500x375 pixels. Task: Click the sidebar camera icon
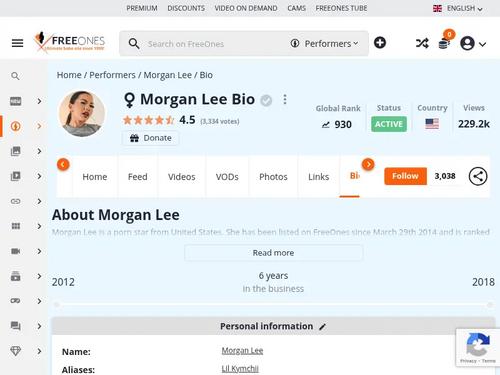pyautogui.click(x=16, y=251)
